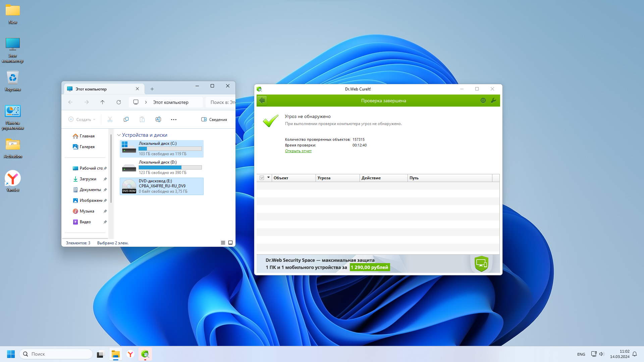Collapse the 'Устройства и диски' section

coord(119,135)
